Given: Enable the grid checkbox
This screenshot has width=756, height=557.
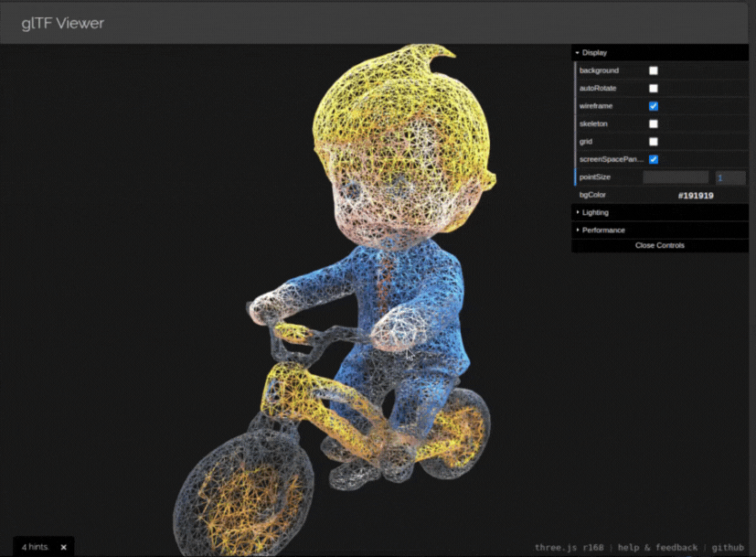Looking at the screenshot, I should (x=654, y=142).
